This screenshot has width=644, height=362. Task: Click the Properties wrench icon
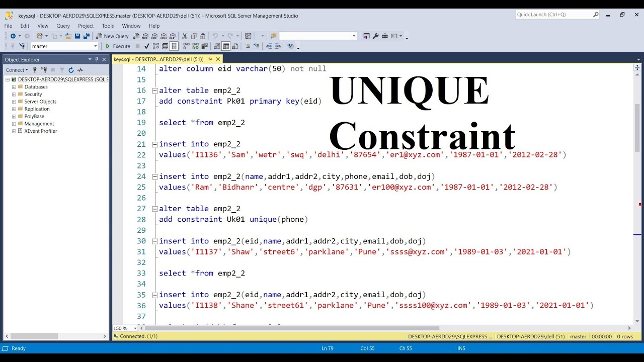375,36
